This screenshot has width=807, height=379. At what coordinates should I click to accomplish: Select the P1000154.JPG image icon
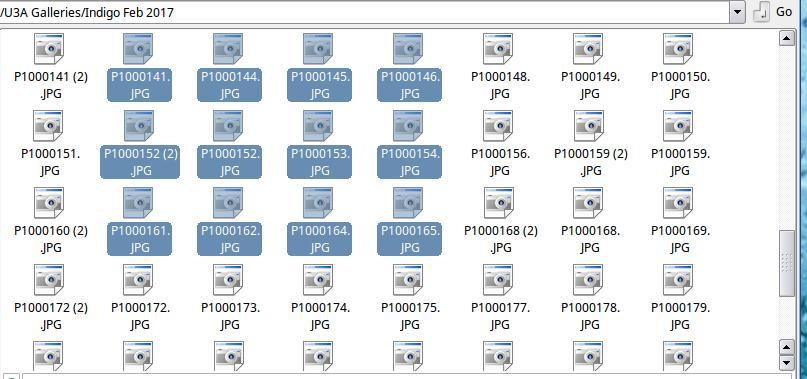(409, 126)
